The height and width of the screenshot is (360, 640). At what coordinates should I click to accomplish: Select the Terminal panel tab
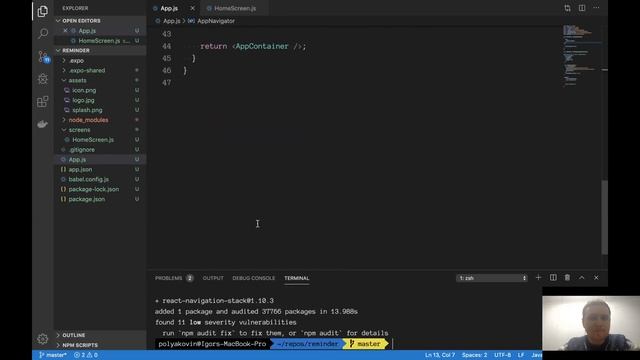pos(297,278)
